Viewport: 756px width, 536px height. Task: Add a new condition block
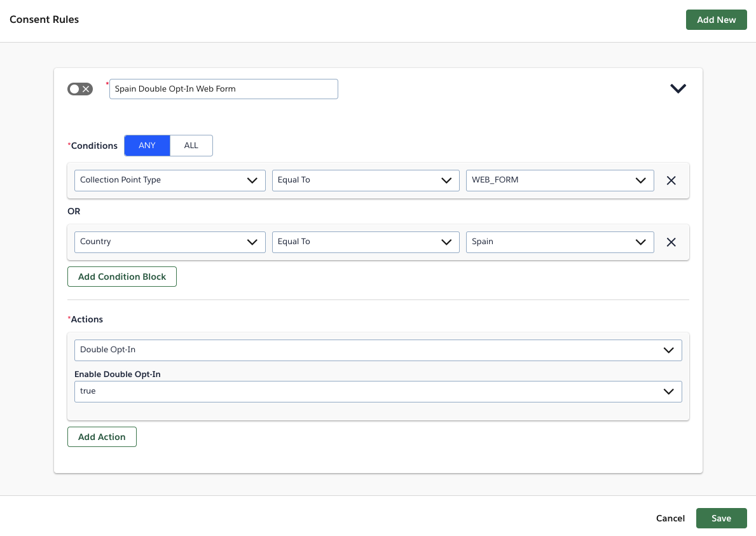pyautogui.click(x=121, y=277)
